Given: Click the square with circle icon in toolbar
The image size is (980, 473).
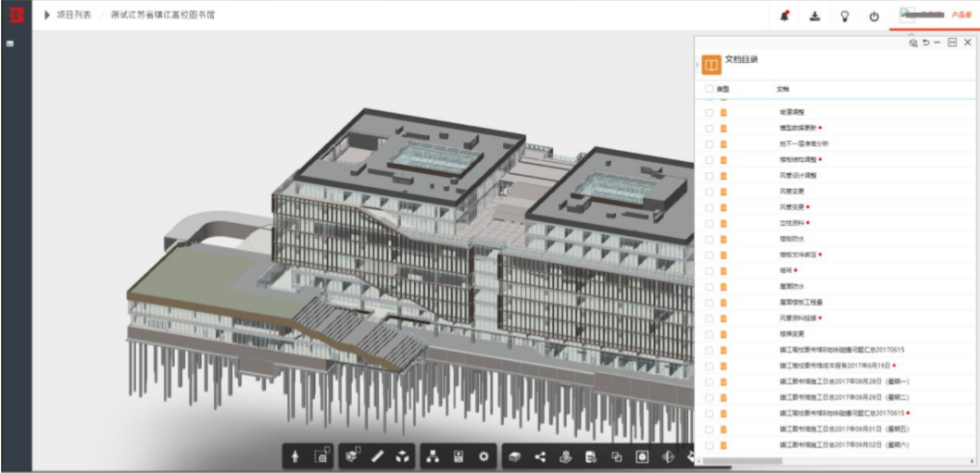Looking at the screenshot, I should [x=643, y=457].
